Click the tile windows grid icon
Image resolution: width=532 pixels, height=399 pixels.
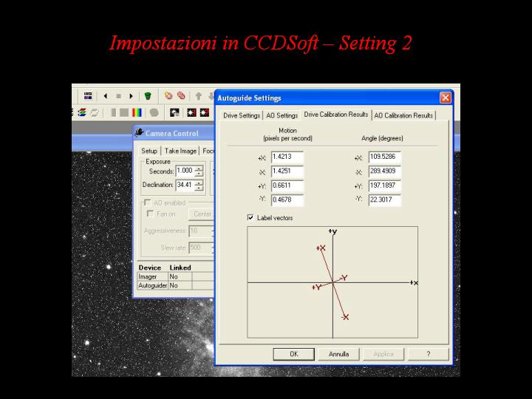(88, 96)
